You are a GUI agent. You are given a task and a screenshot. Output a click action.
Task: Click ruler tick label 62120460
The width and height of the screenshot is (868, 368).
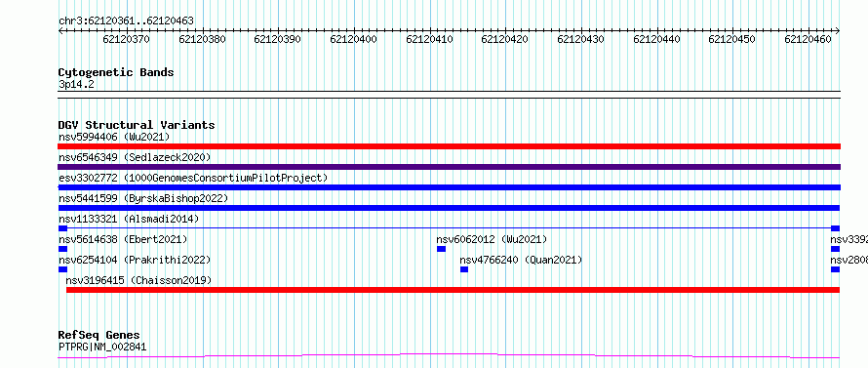pyautogui.click(x=808, y=39)
